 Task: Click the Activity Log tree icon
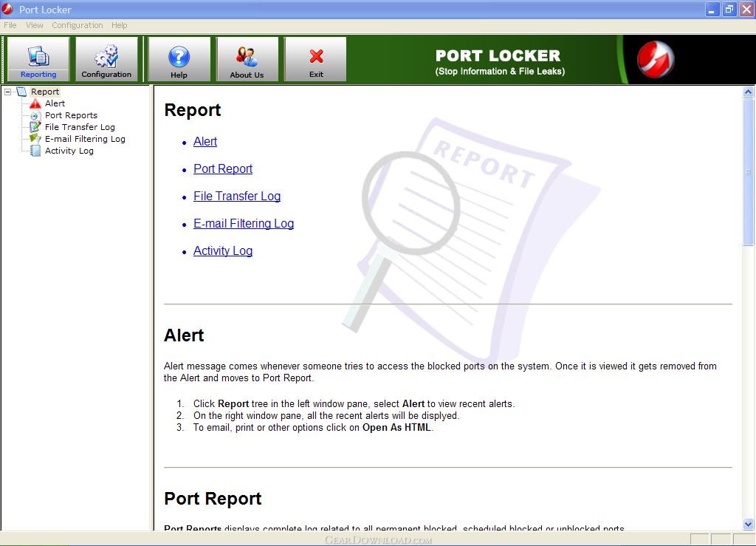coord(35,151)
